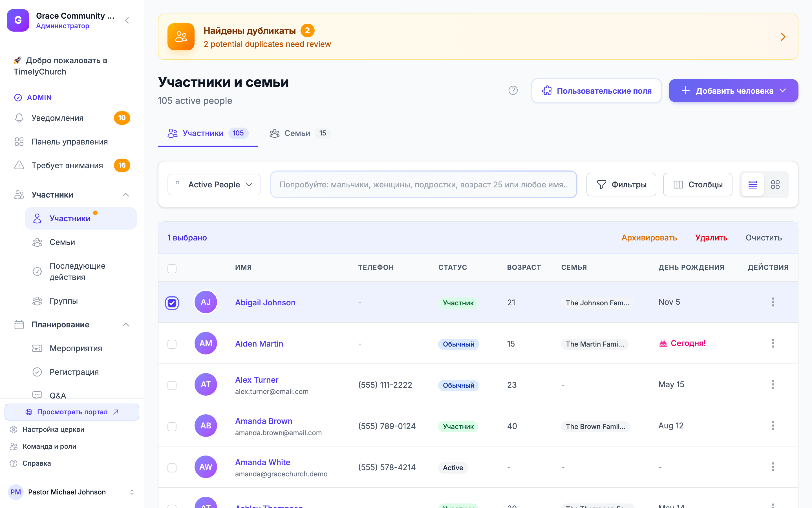Click The Martin Fami... family tag
The image size is (812, 508).
[595, 344]
